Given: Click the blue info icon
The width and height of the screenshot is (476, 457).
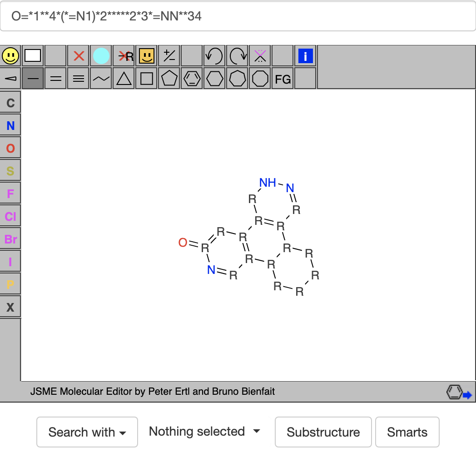Looking at the screenshot, I should click(305, 56).
